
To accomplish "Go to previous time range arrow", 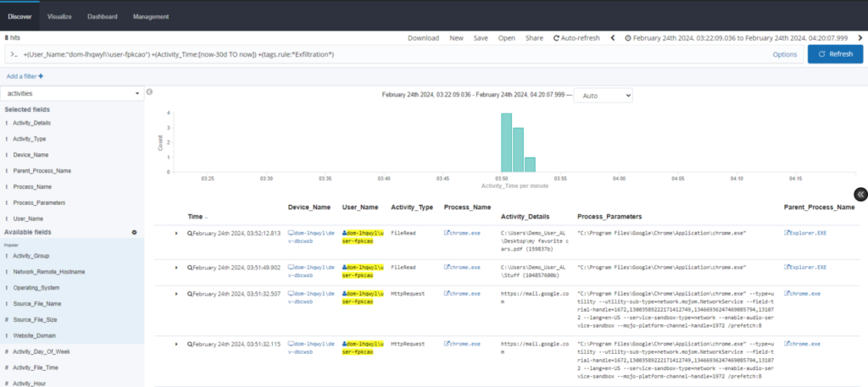I will [616, 38].
